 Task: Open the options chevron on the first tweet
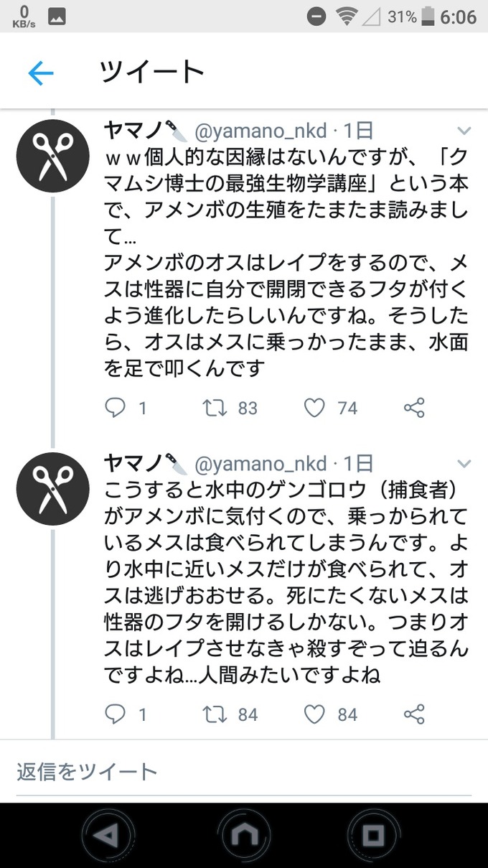462,131
